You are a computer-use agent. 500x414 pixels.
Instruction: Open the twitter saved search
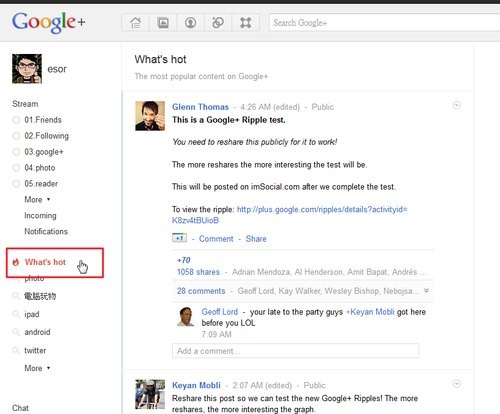pos(35,350)
